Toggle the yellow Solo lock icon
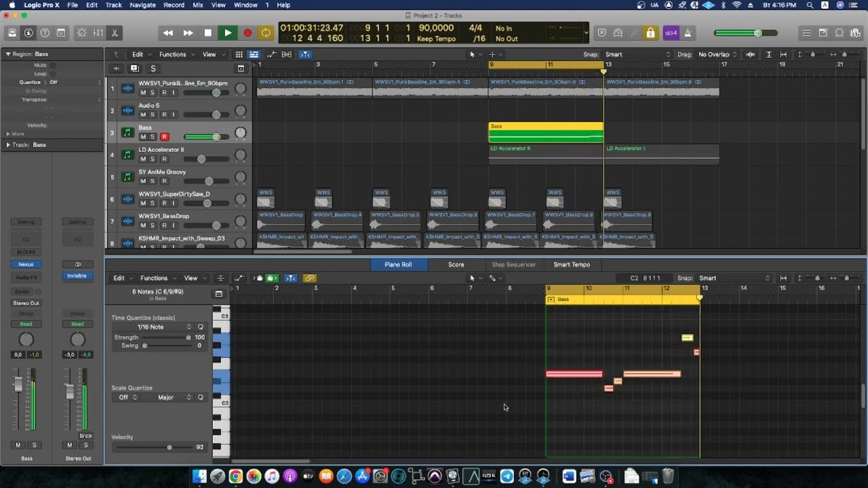Screen dimensions: 868x488 point(650,33)
